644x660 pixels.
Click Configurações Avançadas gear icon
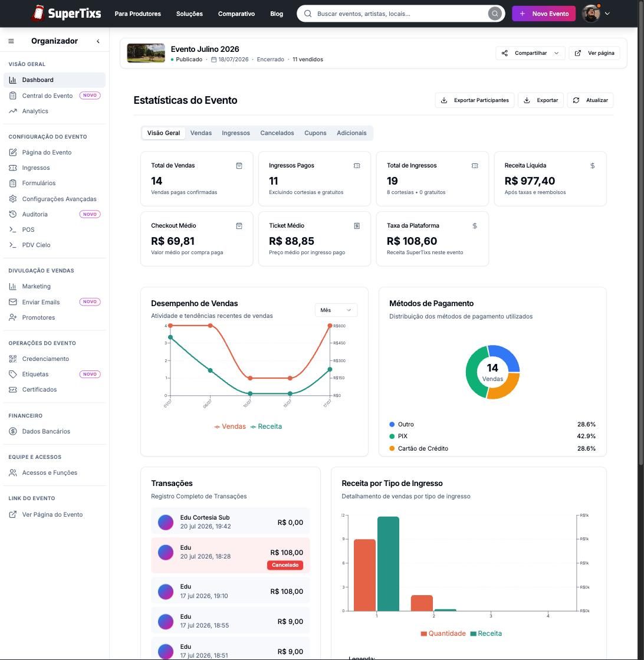13,199
